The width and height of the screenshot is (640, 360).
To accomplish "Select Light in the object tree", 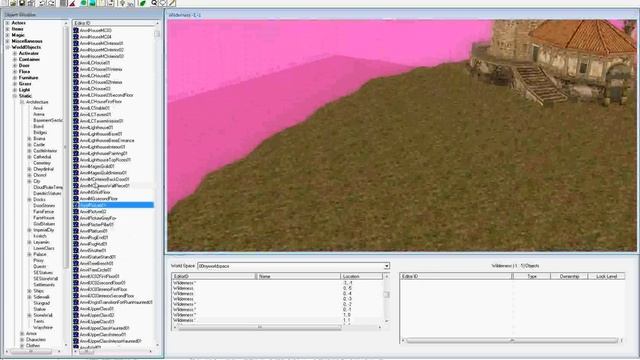I will 24,90.
